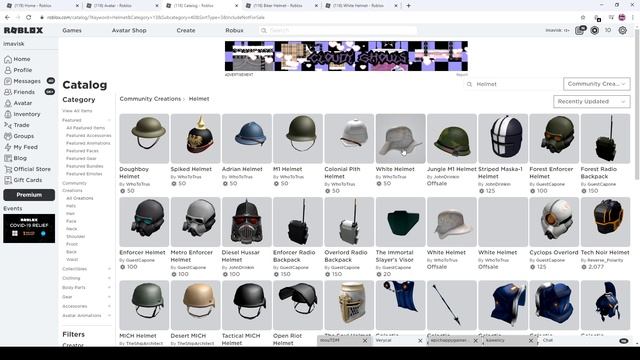The image size is (640, 360).
Task: Close the mouTDM chat tab
Action: coord(364,340)
